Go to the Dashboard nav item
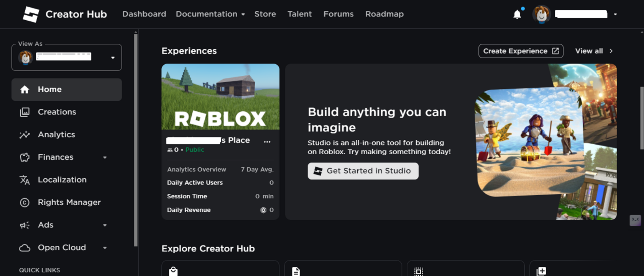This screenshot has width=644, height=276. 144,14
